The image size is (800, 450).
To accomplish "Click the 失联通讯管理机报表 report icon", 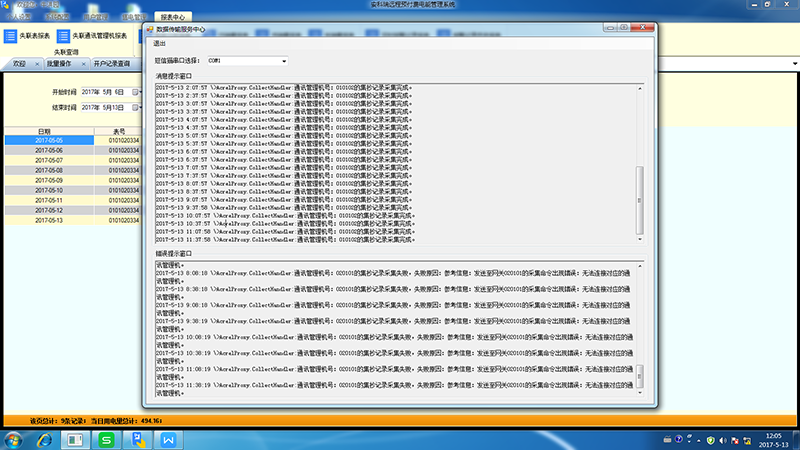I will pyautogui.click(x=63, y=36).
